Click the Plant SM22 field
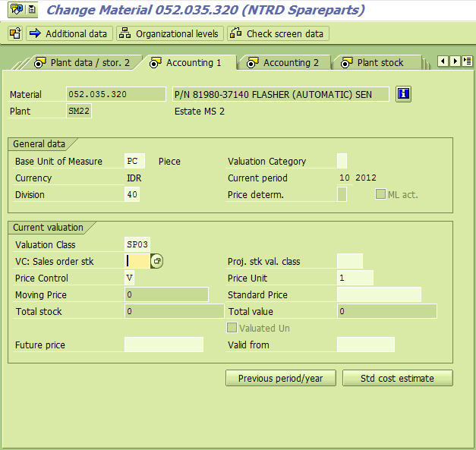This screenshot has width=476, height=450. pyautogui.click(x=79, y=111)
